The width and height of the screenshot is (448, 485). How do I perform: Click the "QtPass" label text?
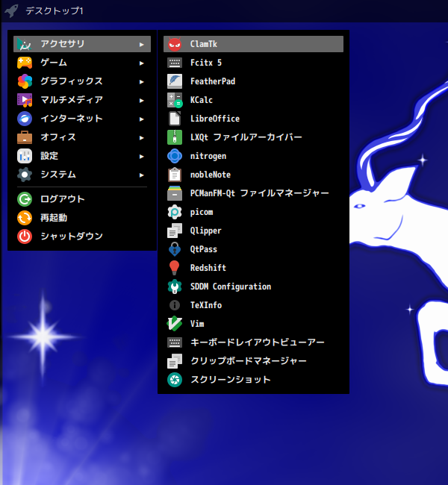pos(203,249)
